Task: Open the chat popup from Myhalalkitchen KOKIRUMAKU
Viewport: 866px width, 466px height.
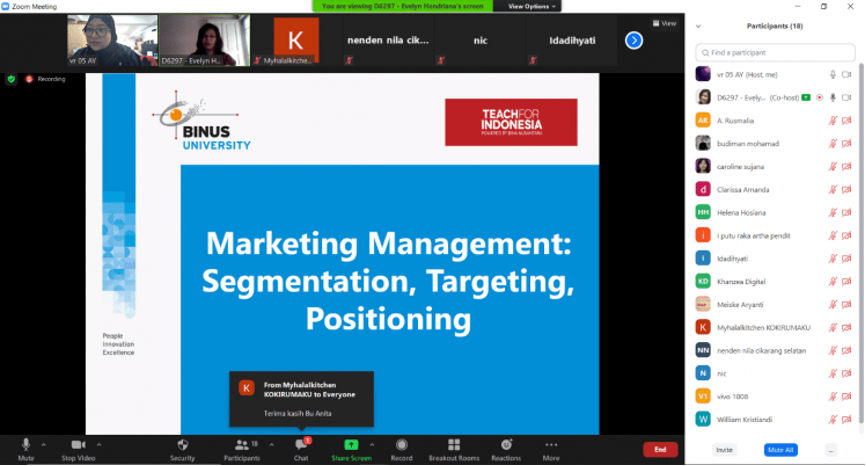Action: pyautogui.click(x=302, y=399)
